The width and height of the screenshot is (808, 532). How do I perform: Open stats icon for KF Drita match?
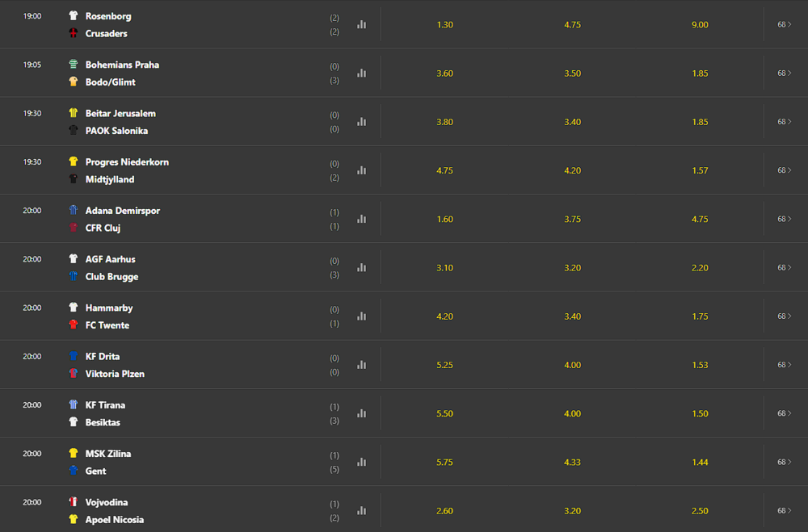(362, 365)
